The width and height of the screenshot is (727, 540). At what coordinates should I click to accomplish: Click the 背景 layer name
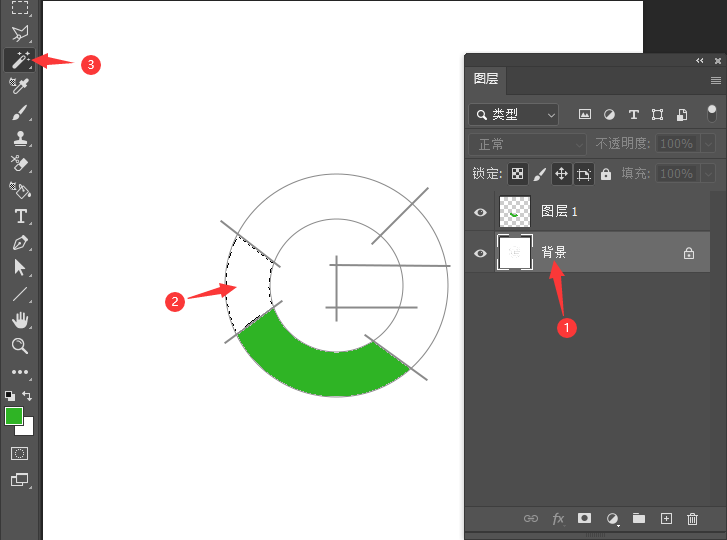(x=554, y=252)
